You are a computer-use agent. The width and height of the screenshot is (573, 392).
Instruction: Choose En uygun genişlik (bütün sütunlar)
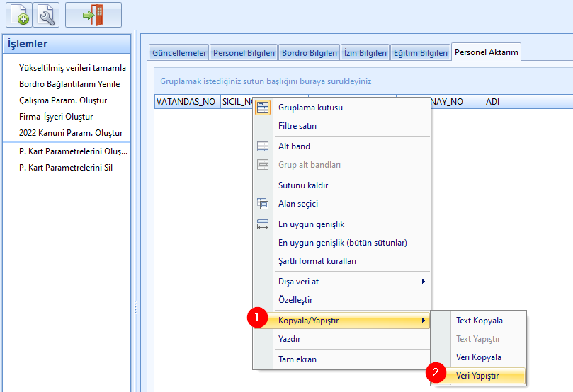coord(341,243)
